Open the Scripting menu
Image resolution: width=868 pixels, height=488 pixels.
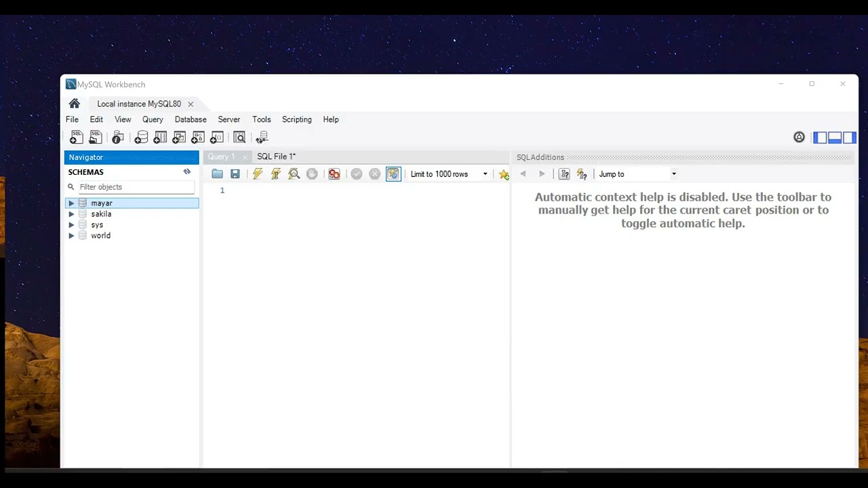pos(297,119)
